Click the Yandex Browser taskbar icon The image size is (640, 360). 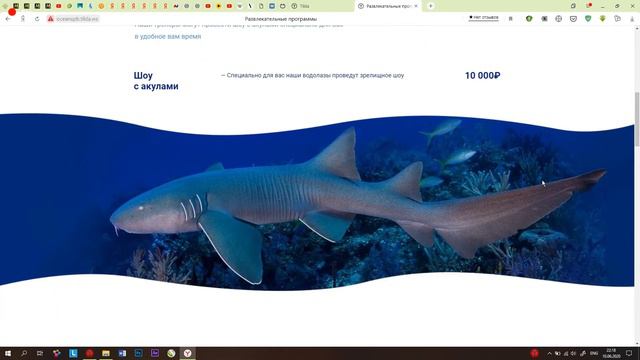pyautogui.click(x=187, y=353)
